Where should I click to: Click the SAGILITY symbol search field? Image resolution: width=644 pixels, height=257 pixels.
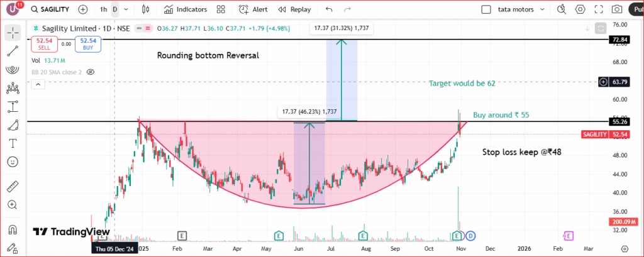(52, 9)
